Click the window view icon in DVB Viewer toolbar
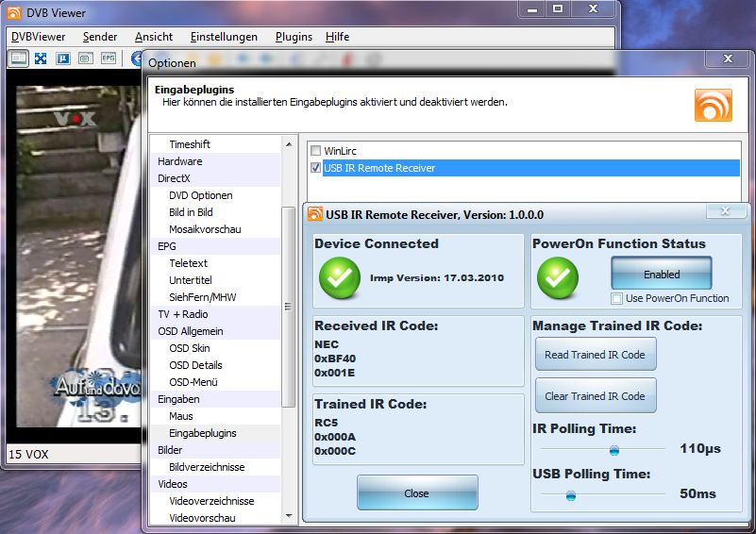This screenshot has height=534, width=756. point(19,58)
